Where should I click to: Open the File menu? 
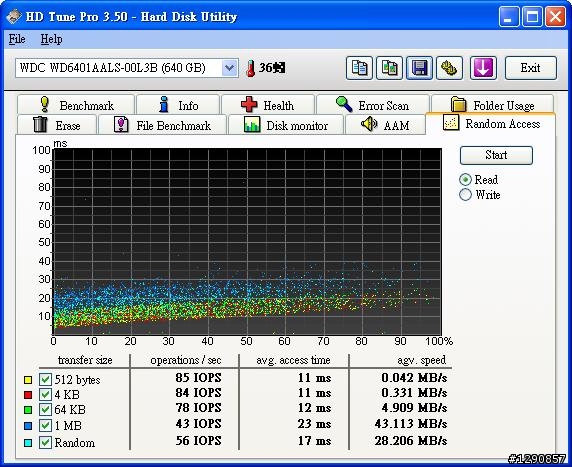click(17, 39)
